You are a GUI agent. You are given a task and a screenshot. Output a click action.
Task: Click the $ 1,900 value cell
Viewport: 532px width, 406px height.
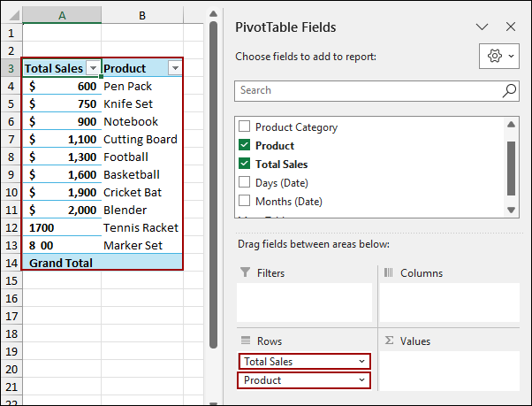point(62,192)
